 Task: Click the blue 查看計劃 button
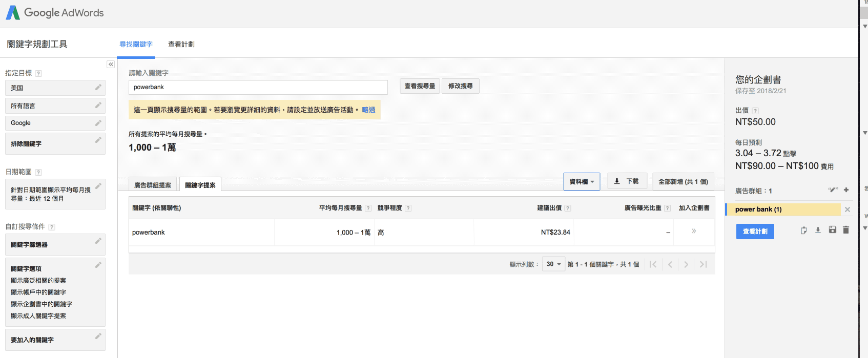(755, 231)
